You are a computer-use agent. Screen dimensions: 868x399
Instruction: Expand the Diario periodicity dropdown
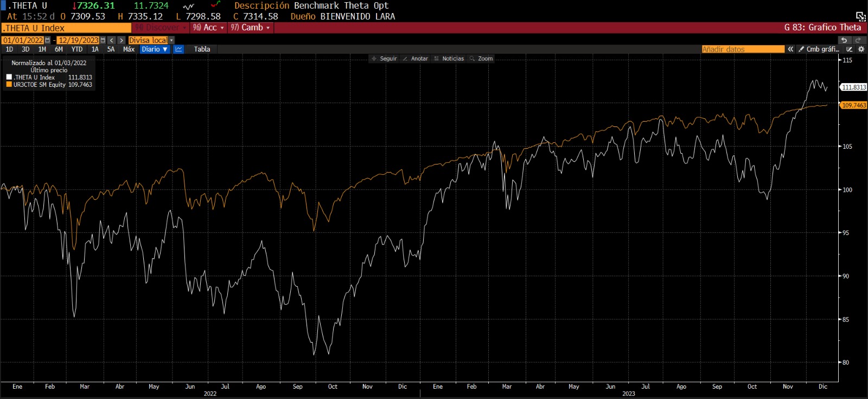[x=155, y=49]
